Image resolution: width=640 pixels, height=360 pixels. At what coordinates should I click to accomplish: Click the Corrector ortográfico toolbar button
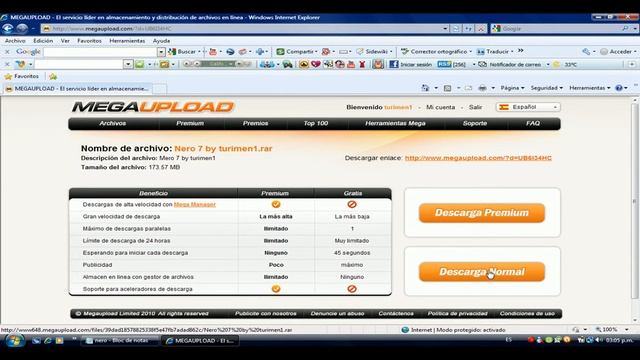point(435,51)
